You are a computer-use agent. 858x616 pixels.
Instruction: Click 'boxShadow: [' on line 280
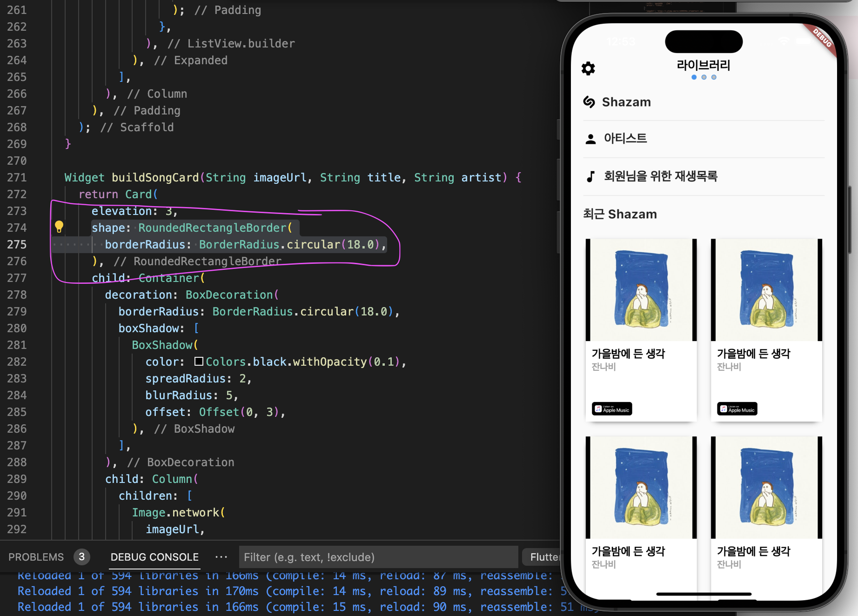pyautogui.click(x=159, y=328)
